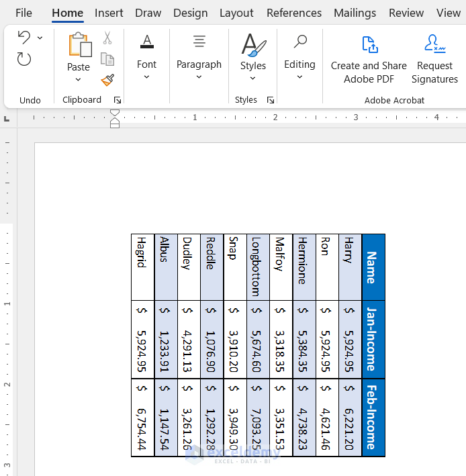Open the Mailings tab
The height and width of the screenshot is (476, 466).
[x=355, y=13]
